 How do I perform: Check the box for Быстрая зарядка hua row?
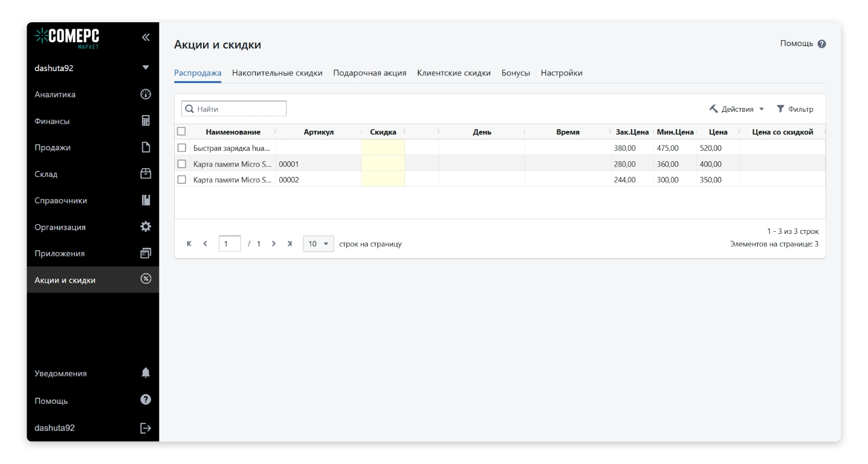tap(182, 148)
